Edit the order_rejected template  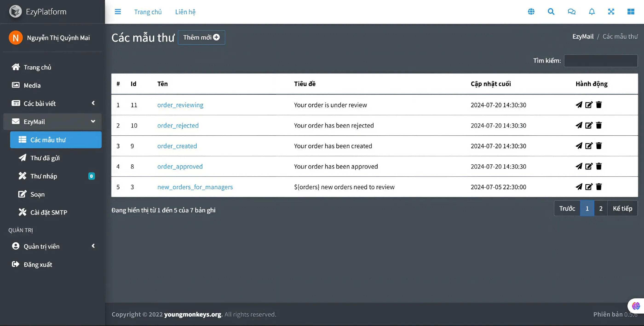[x=589, y=125]
